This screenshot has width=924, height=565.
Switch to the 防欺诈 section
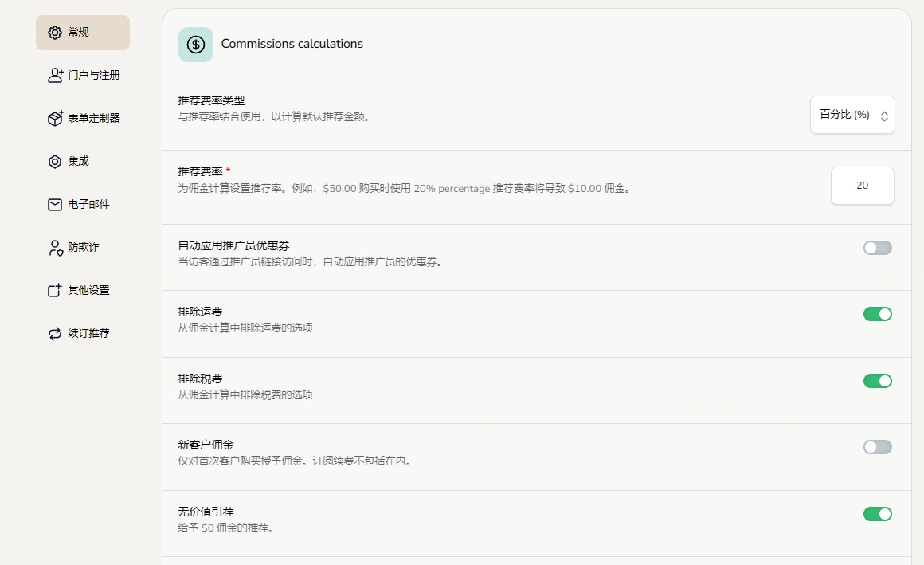tap(83, 247)
